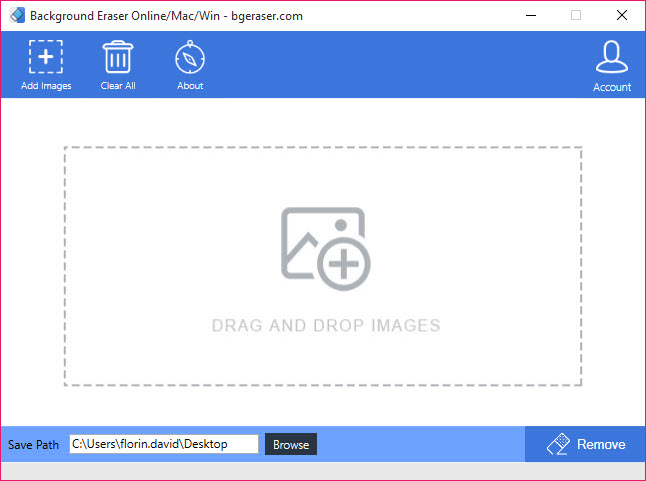Viewport: 646px width, 481px height.
Task: Click the DRAG AND DROP IMAGES text
Action: point(326,325)
